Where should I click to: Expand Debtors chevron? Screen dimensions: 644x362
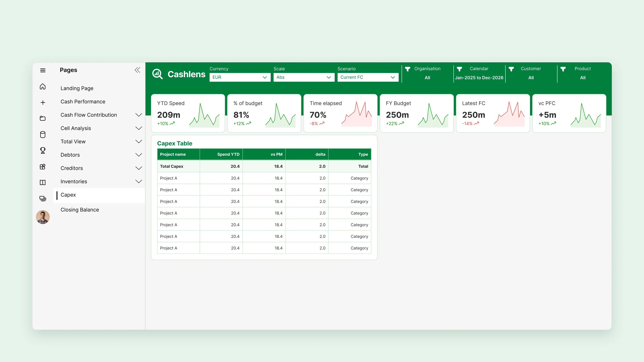[139, 155]
